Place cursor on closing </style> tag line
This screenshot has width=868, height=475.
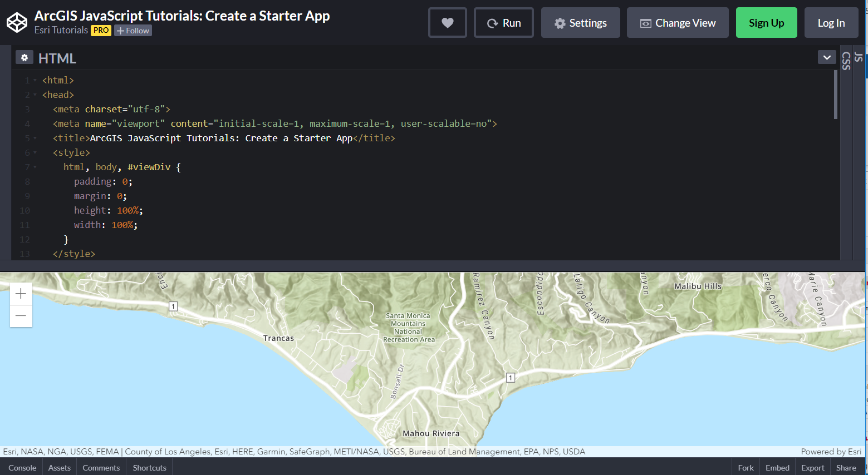(x=74, y=254)
